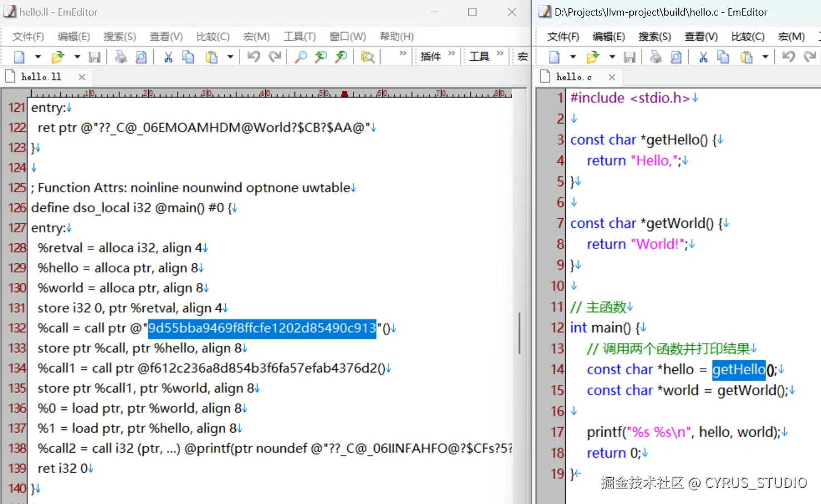Click 工具 toolbar label
The width and height of the screenshot is (821, 504).
[479, 56]
